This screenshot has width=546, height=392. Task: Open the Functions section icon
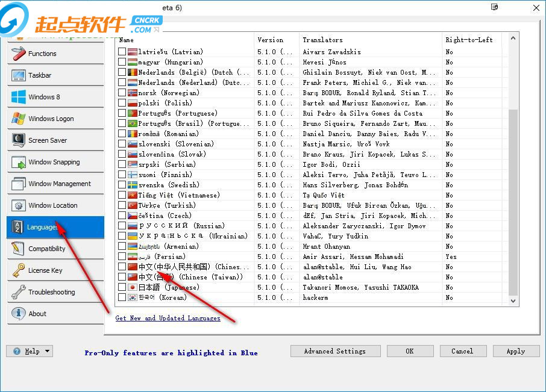pyautogui.click(x=18, y=54)
